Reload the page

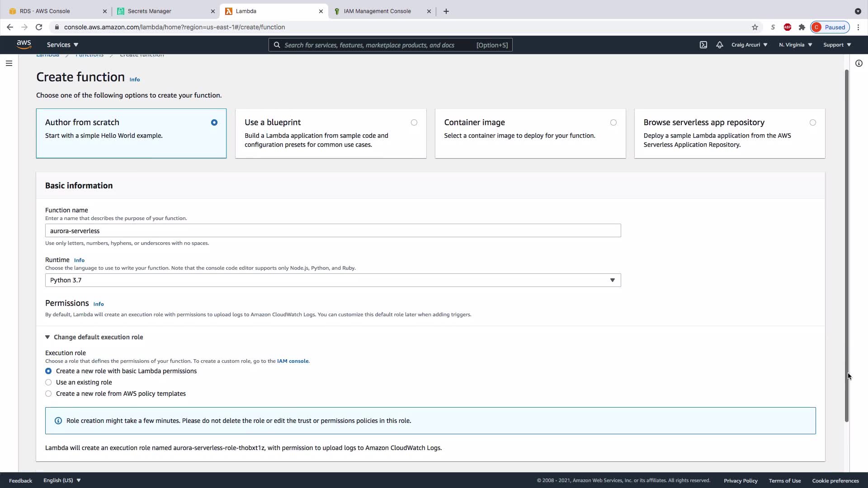click(x=39, y=27)
